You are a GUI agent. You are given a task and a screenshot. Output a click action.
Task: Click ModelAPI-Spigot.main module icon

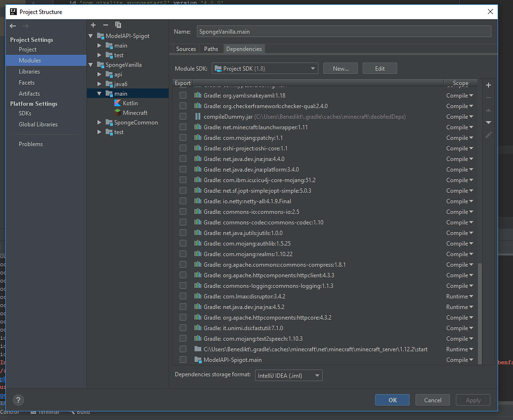click(x=197, y=360)
